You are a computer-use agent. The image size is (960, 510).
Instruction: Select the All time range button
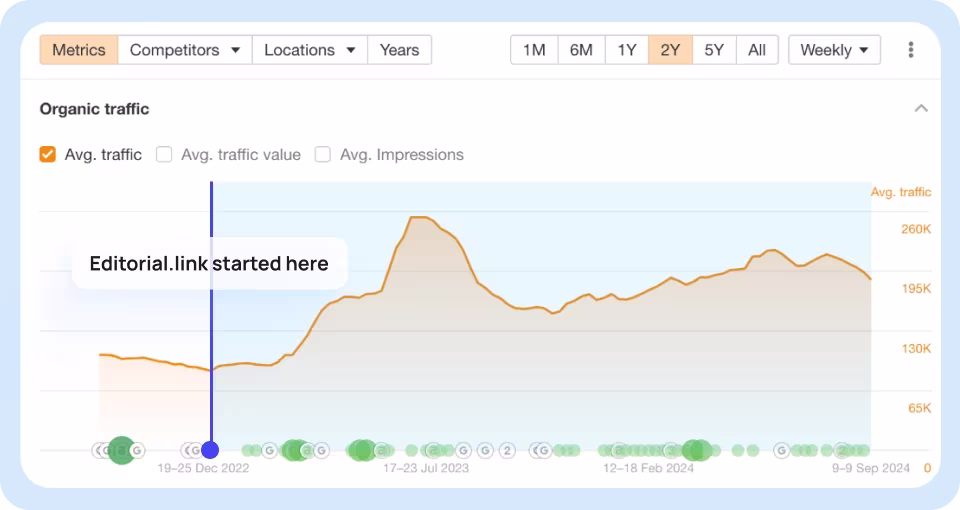tap(757, 50)
